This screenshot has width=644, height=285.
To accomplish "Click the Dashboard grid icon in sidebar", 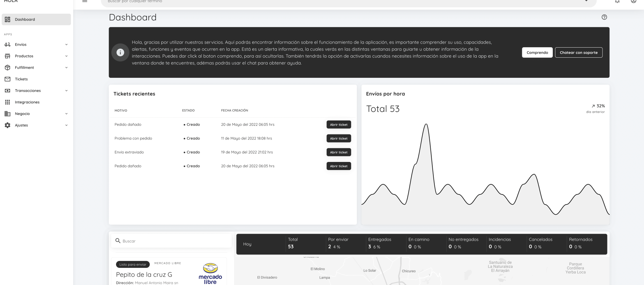I will 7,19.
